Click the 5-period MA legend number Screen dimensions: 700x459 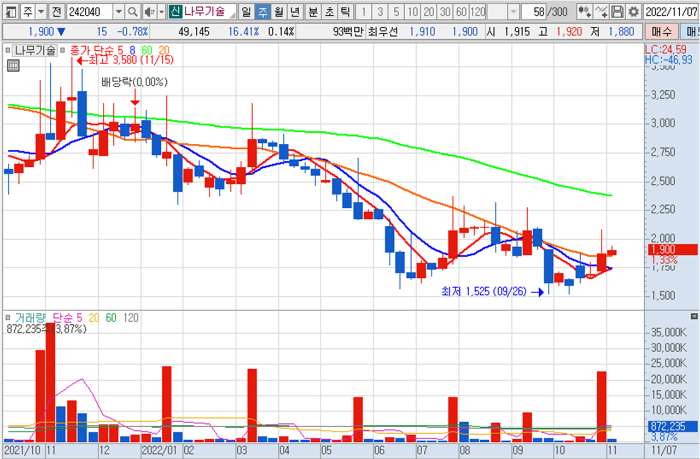[120, 50]
